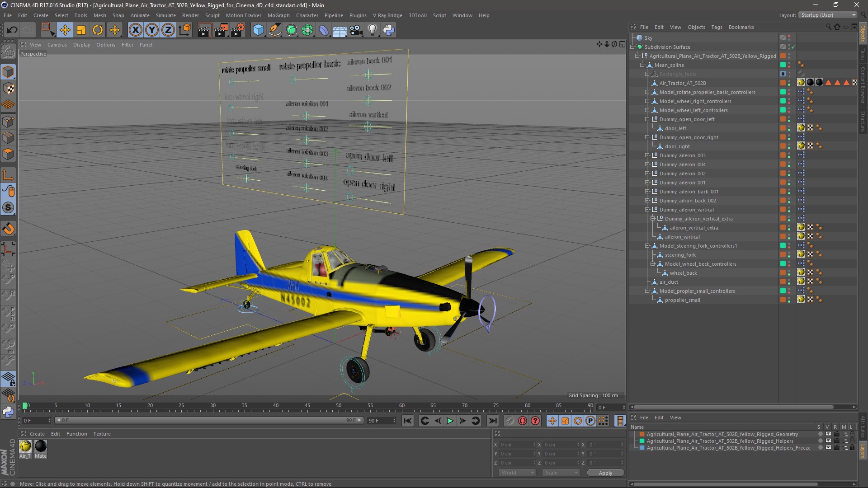The height and width of the screenshot is (488, 868).
Task: Toggle Autokeying button
Action: tap(523, 421)
